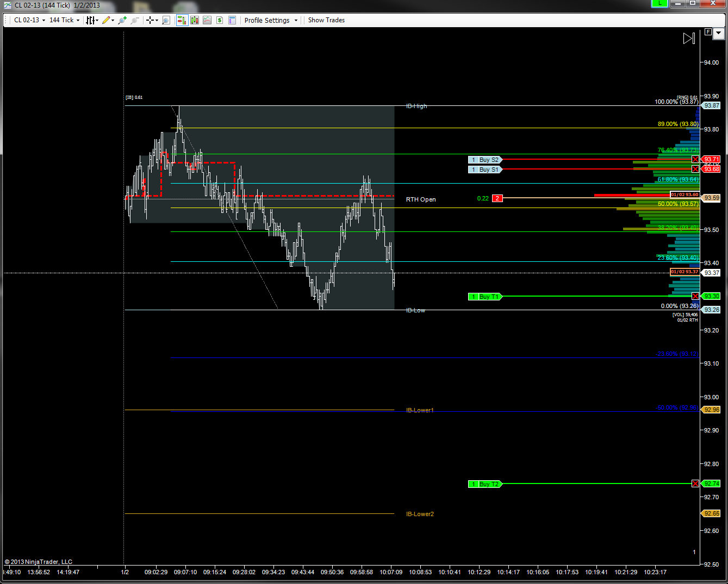
Task: Click the 92.65 orange price marker
Action: click(x=711, y=513)
